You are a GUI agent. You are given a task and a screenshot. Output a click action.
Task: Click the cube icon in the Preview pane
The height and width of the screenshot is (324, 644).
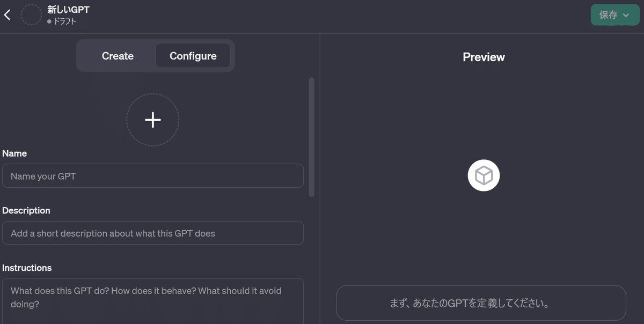coord(484,175)
